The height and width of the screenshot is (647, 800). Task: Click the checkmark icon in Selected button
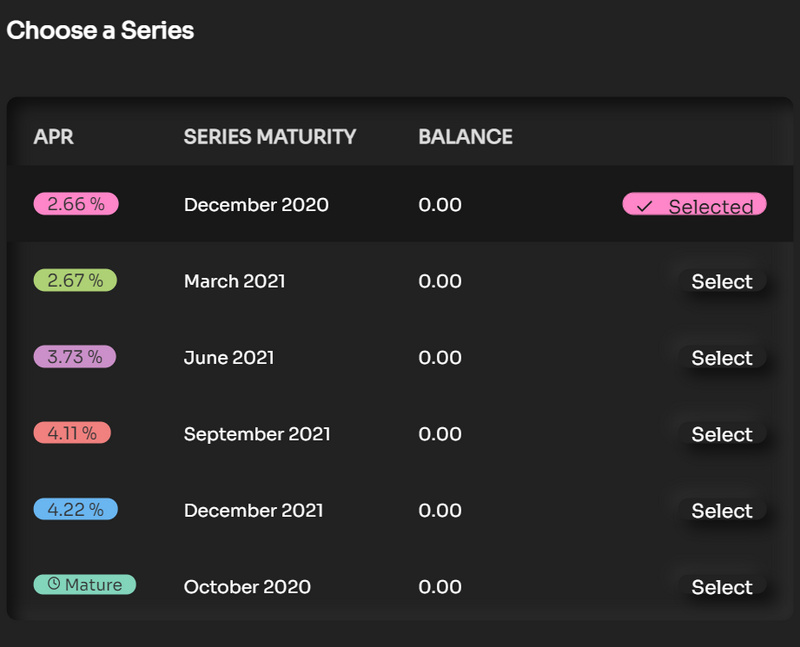(x=645, y=206)
